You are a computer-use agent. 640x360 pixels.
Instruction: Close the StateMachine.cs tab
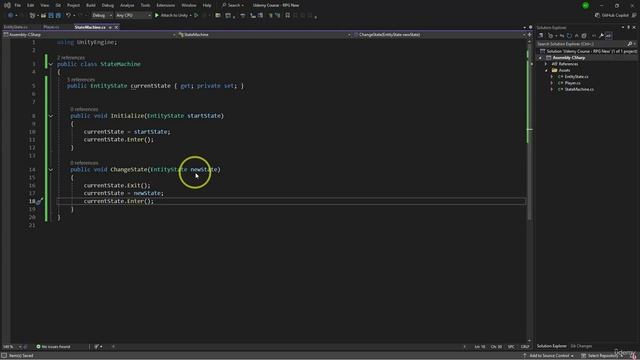[116, 27]
